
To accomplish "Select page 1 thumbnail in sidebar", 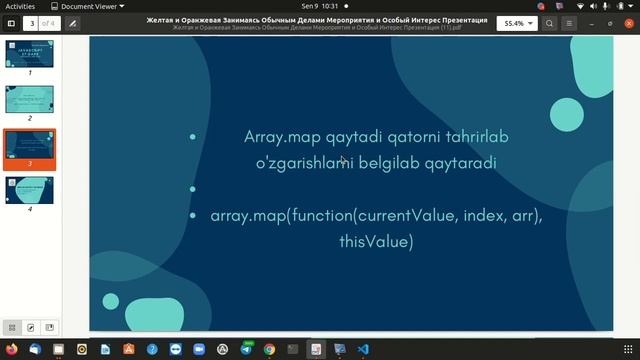I will (29, 54).
